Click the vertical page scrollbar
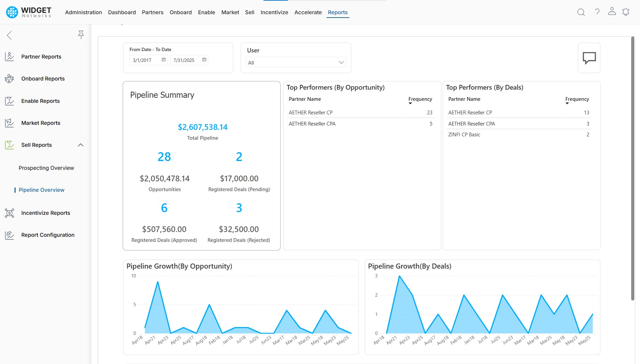This screenshot has width=640, height=364. (x=633, y=169)
